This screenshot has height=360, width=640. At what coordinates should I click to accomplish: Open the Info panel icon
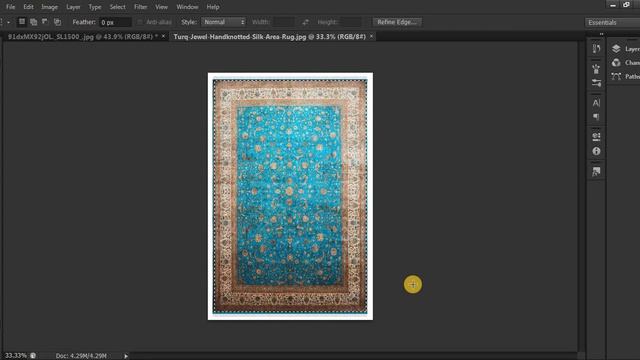(596, 151)
